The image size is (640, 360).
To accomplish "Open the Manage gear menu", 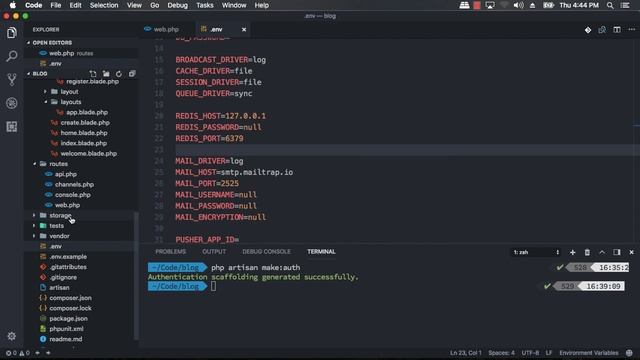I will [x=11, y=336].
